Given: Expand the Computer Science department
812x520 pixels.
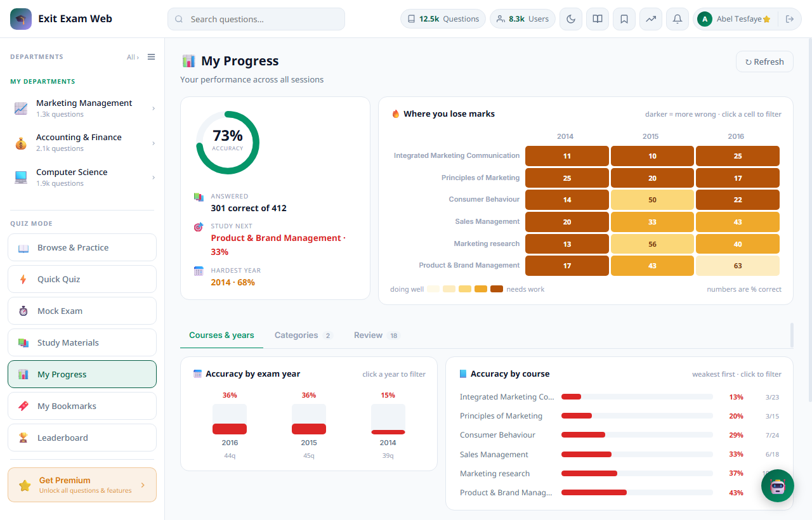Looking at the screenshot, I should point(82,178).
